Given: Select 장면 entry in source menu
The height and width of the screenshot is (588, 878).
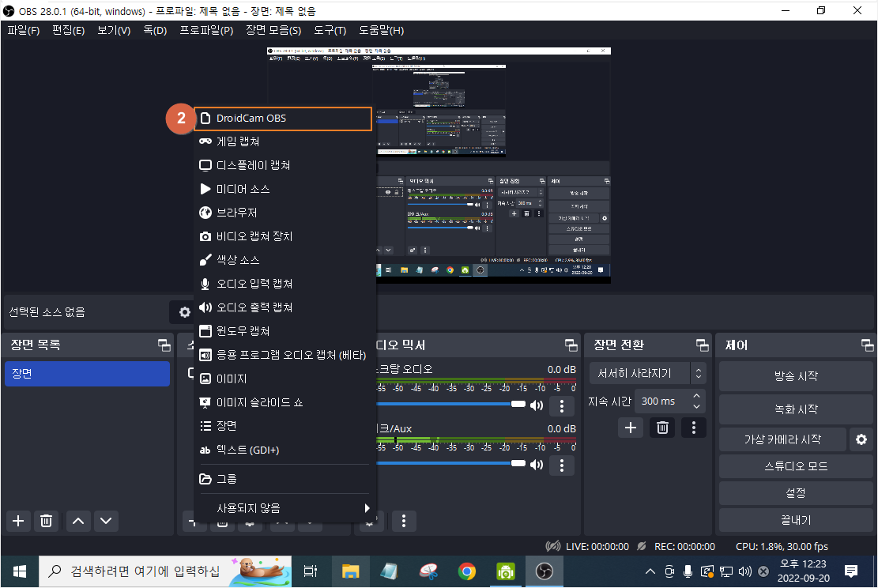Looking at the screenshot, I should pyautogui.click(x=285, y=426).
